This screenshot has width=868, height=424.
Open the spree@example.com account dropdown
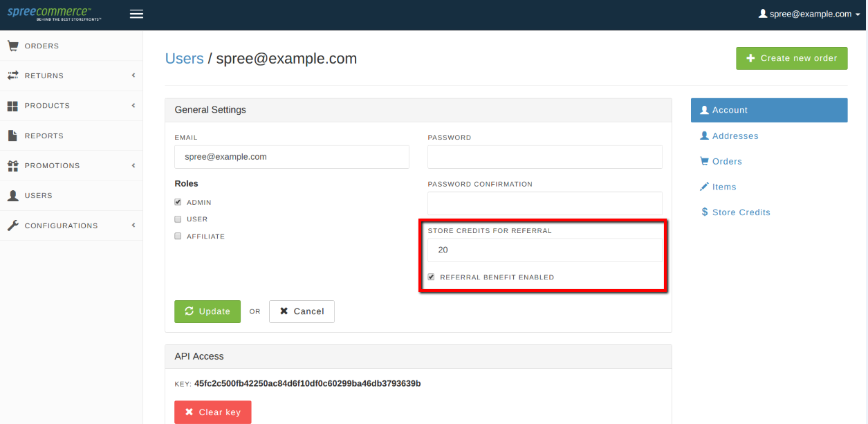click(809, 13)
